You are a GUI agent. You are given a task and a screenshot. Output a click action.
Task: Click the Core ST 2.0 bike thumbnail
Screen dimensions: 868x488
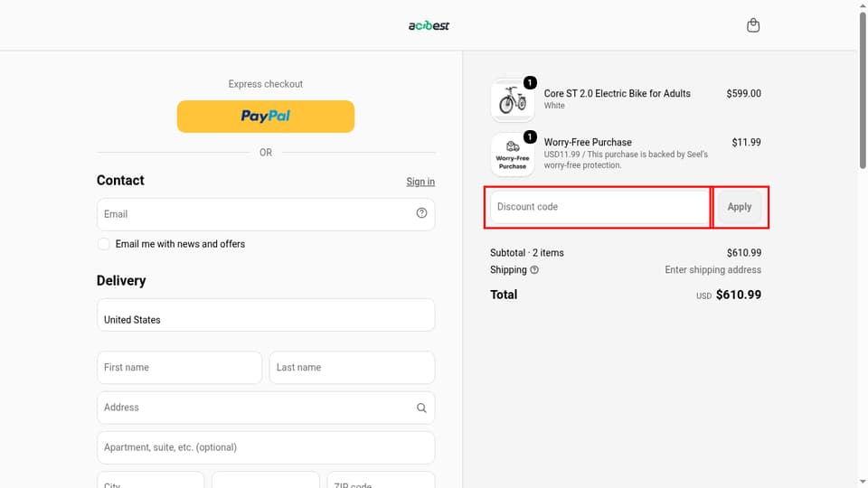click(513, 100)
